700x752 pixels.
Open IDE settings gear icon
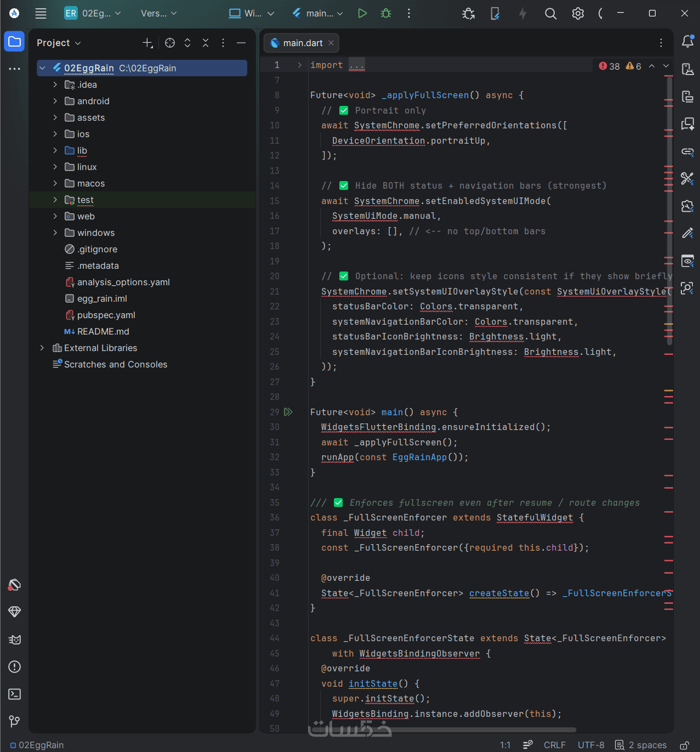point(578,14)
